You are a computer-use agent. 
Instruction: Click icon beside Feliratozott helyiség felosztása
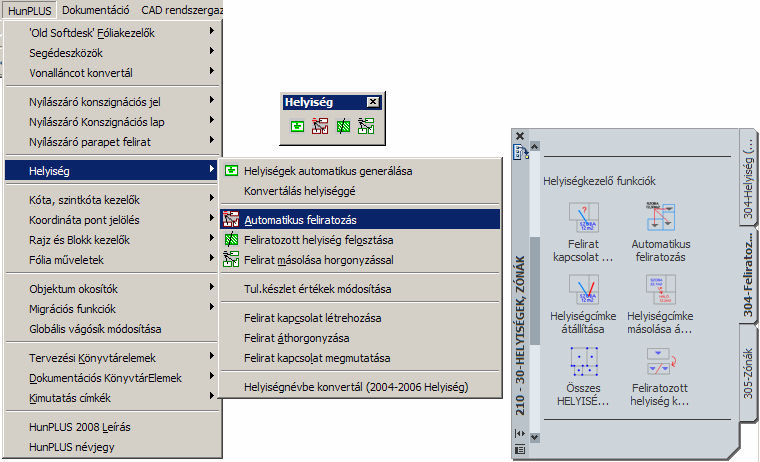[x=231, y=239]
